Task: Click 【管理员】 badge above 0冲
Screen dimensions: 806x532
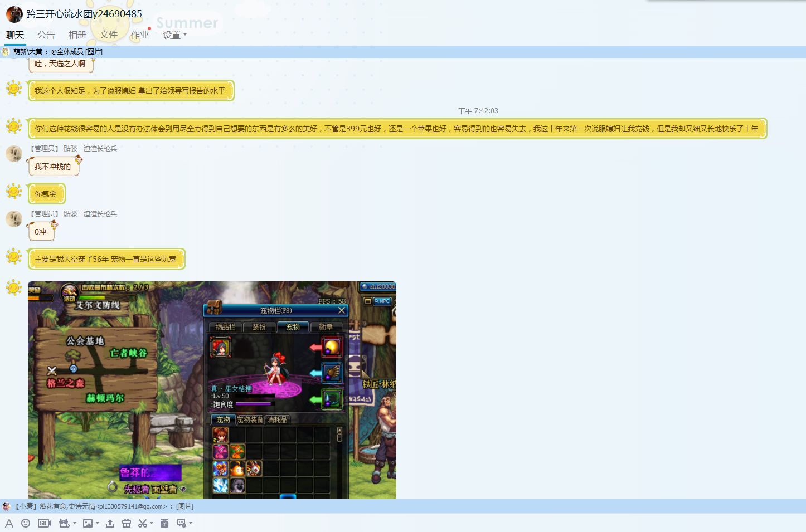Action: 45,213
